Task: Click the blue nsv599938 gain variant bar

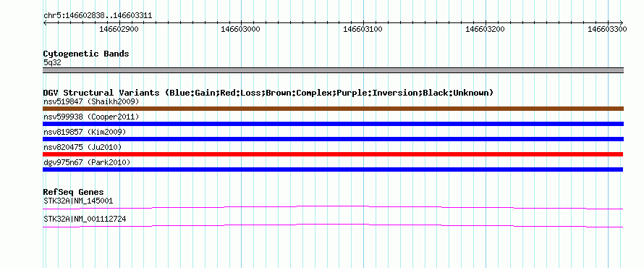Action: (333, 124)
